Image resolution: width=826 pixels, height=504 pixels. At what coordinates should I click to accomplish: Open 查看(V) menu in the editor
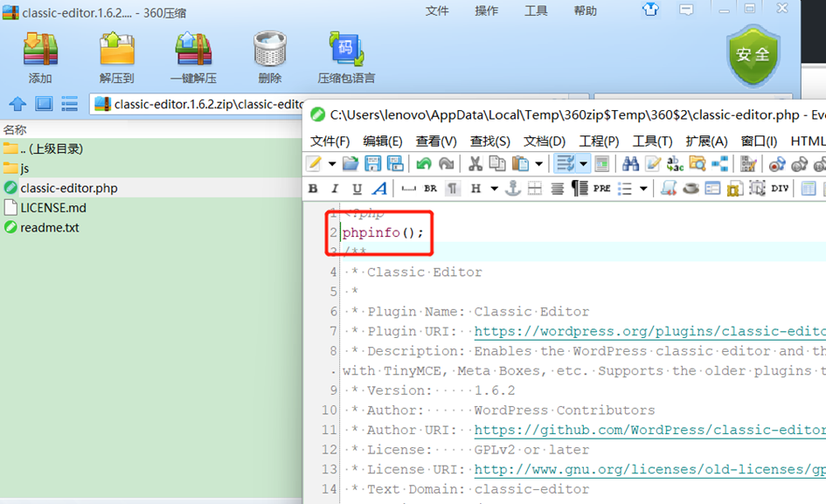pos(436,142)
